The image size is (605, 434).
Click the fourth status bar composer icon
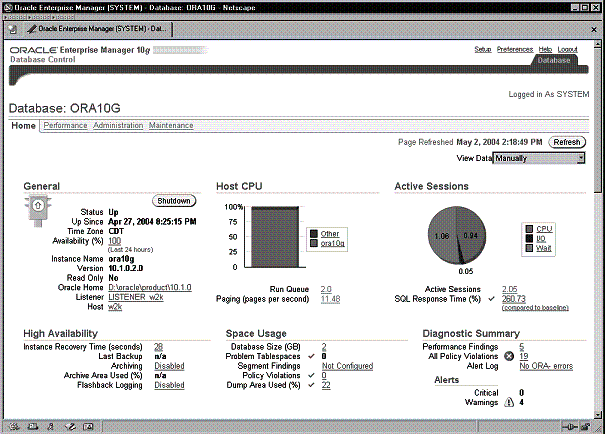pos(70,426)
